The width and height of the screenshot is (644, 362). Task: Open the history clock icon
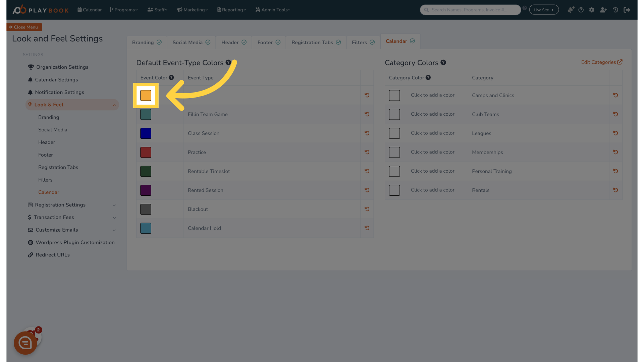coord(615,10)
